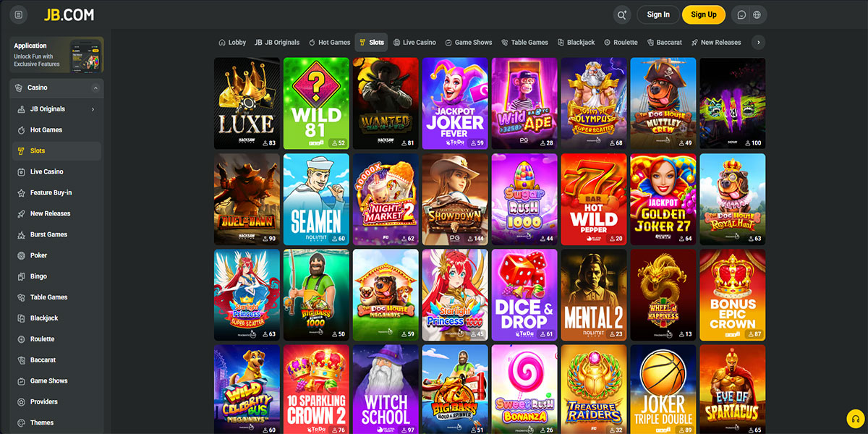This screenshot has width=868, height=434.
Task: Click the Feature Buy-in star icon
Action: click(22, 193)
